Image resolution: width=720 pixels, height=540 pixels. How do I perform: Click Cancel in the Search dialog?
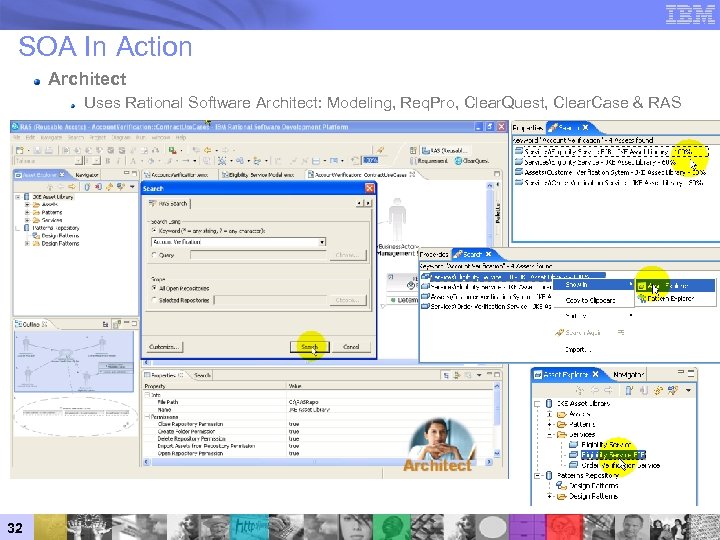pyautogui.click(x=351, y=347)
